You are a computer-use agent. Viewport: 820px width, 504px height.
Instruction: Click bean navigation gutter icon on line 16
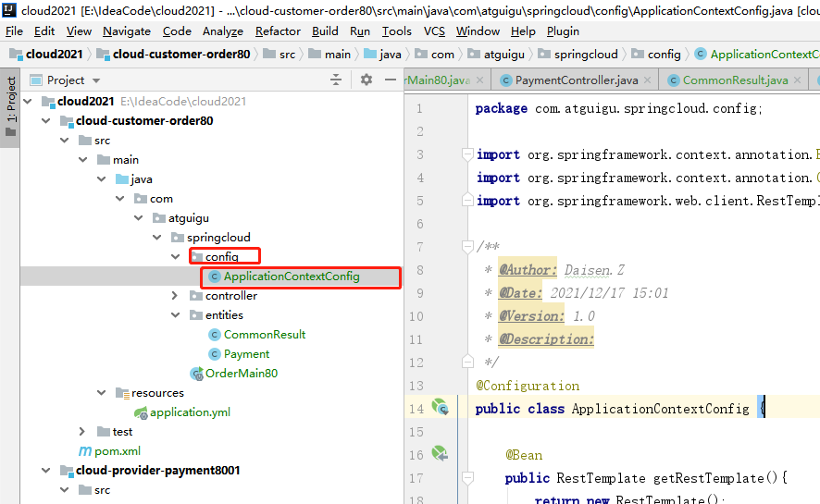[441, 453]
